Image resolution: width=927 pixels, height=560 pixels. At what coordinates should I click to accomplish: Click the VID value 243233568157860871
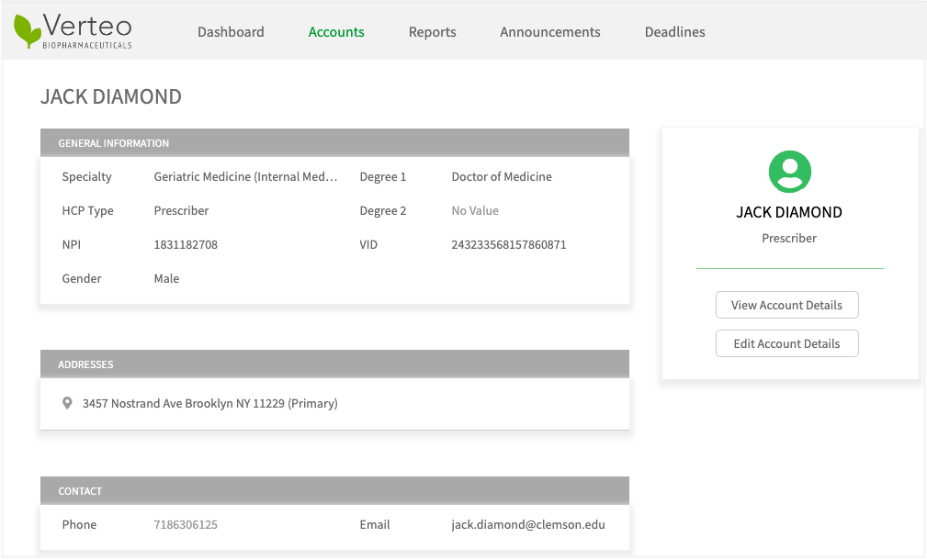click(x=508, y=245)
